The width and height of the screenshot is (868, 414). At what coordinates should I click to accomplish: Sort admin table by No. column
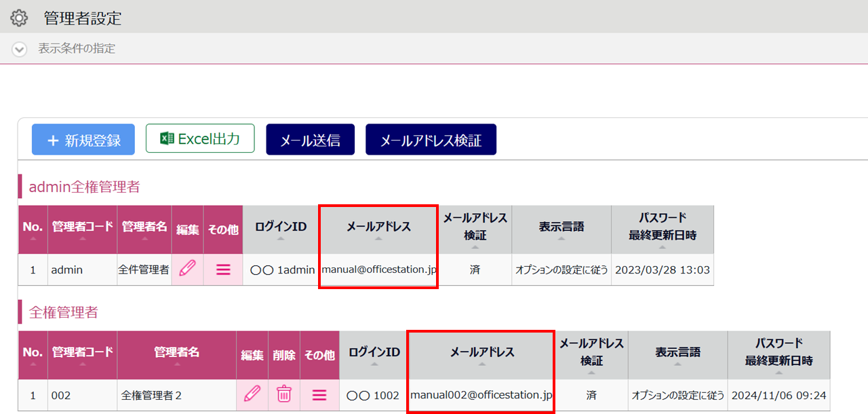tap(33, 229)
